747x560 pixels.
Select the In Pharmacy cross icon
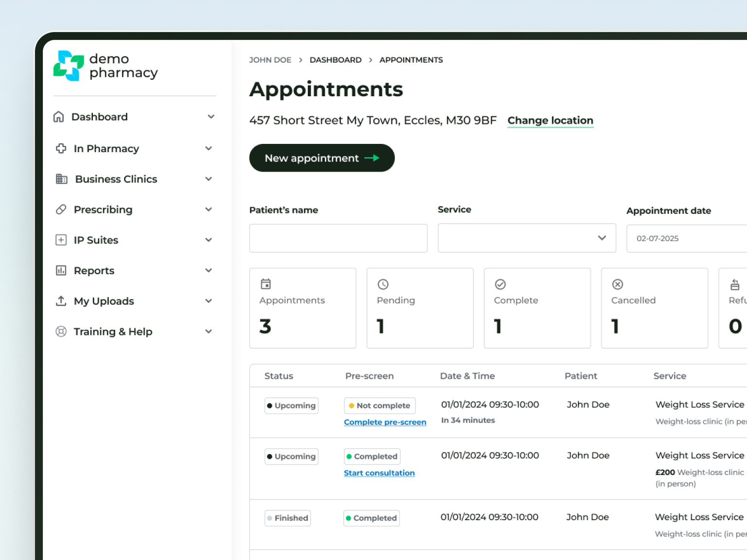click(61, 149)
